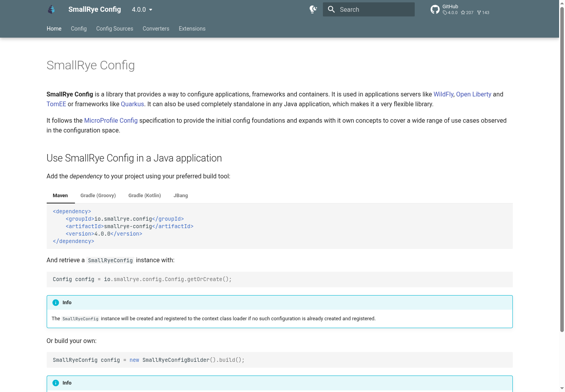Viewport: 565px width, 392px height.
Task: Click the search magnifier icon
Action: coord(332,9)
